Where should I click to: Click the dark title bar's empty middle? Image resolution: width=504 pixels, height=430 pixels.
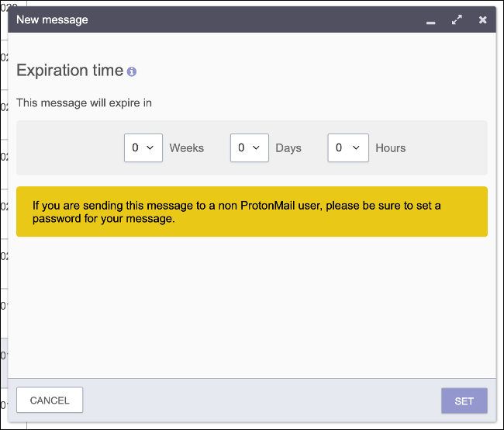click(256, 19)
